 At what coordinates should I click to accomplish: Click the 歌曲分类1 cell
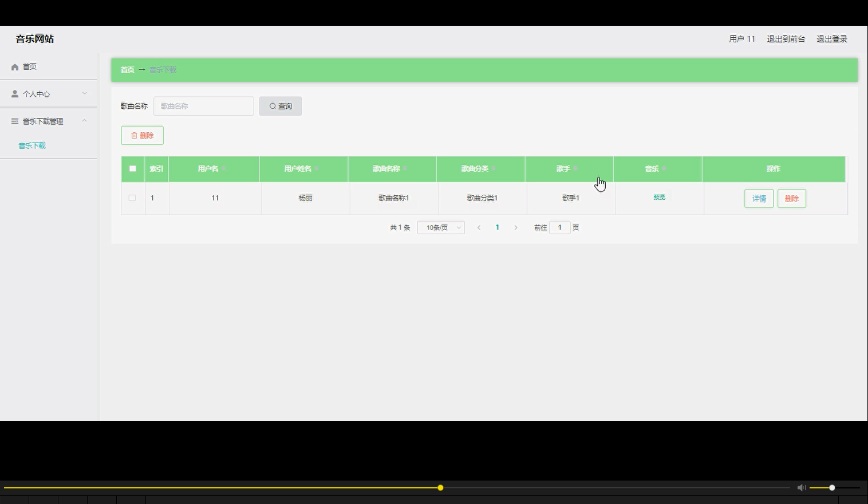pos(482,198)
